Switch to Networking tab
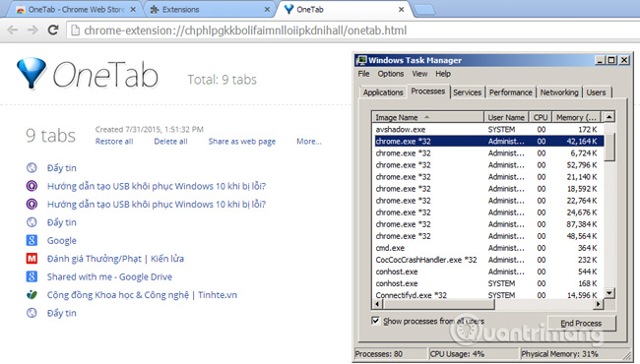This screenshot has height=364, width=640. click(x=559, y=92)
